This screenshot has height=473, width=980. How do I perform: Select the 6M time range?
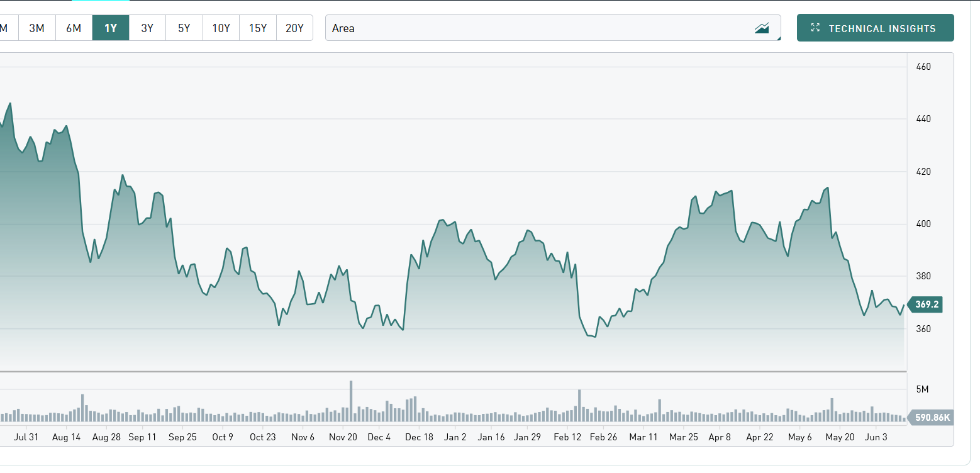pyautogui.click(x=74, y=28)
